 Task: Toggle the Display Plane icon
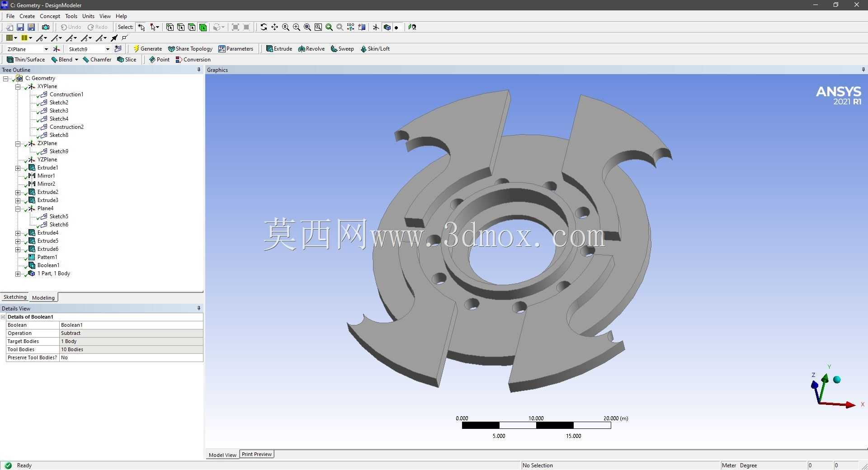[x=376, y=27]
